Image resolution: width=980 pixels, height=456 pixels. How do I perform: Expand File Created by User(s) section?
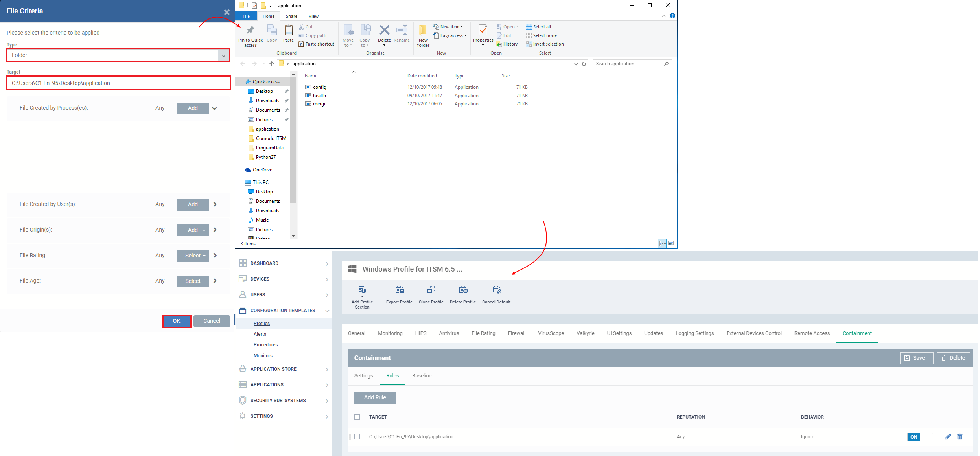click(215, 204)
